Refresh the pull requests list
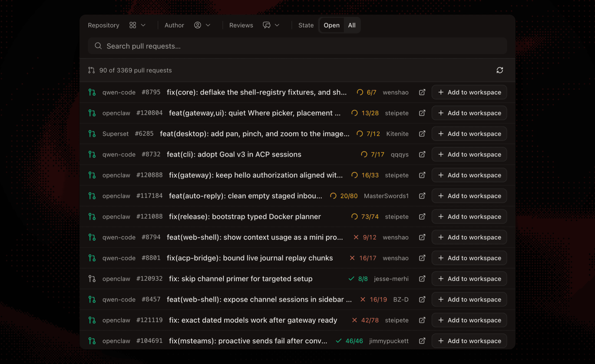The width and height of the screenshot is (595, 364). (x=500, y=70)
